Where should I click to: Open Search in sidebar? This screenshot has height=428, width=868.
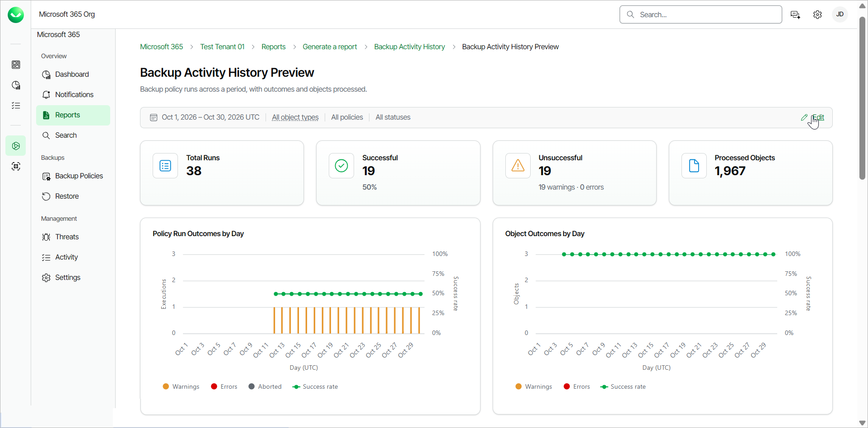73,135
